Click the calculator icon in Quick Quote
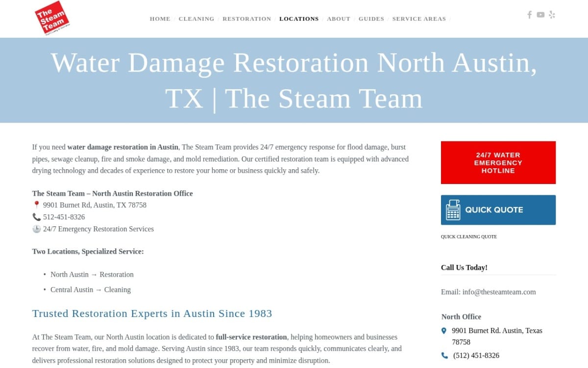 [453, 210]
